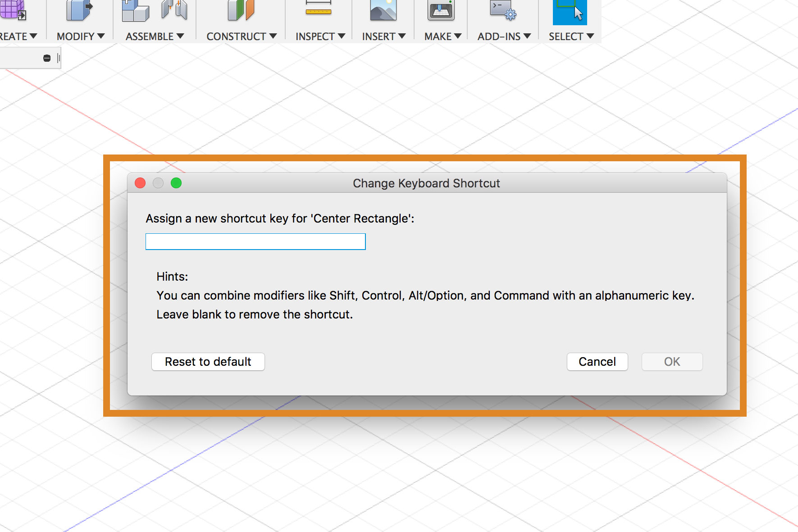This screenshot has width=798, height=532.
Task: Click the Create form icon in toolbar
Action: [12, 10]
